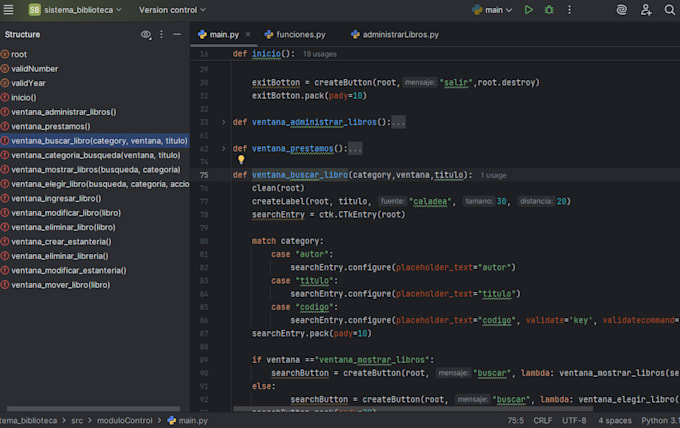Click variable icon beside root entry
Screen dimensions: 680x428
(5, 54)
